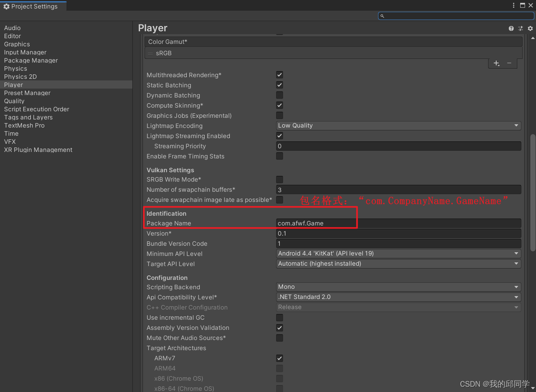Open the Scripting Backend dropdown
The width and height of the screenshot is (536, 392).
point(398,287)
